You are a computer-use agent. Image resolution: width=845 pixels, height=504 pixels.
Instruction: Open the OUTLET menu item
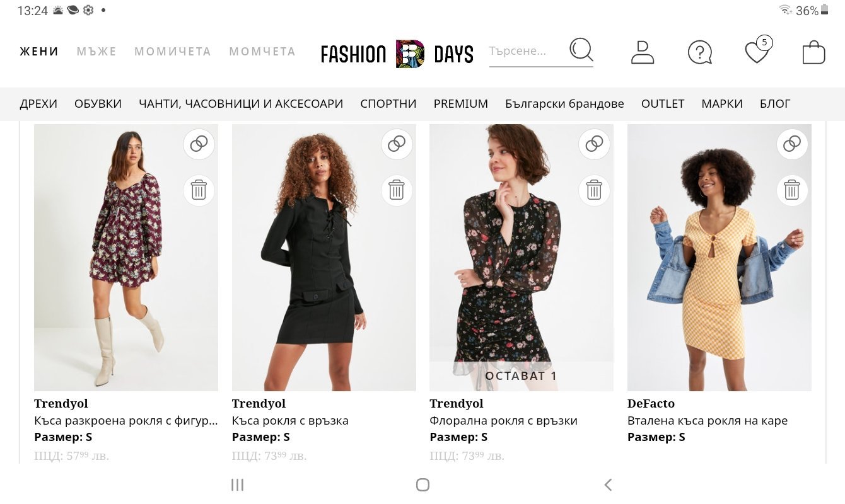(x=662, y=104)
